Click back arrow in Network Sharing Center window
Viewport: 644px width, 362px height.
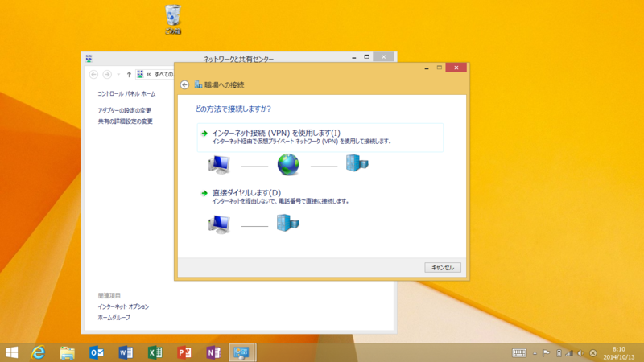93,74
